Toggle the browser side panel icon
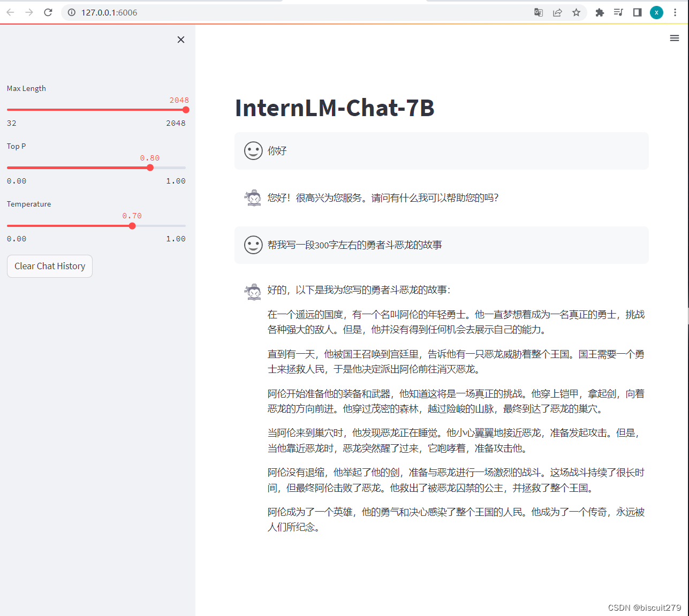This screenshot has height=616, width=689. (x=637, y=12)
